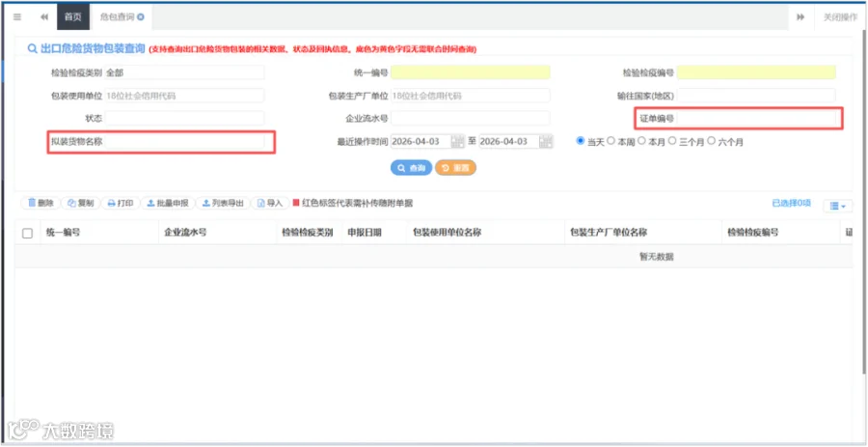Click the 导入 import button

(x=270, y=204)
